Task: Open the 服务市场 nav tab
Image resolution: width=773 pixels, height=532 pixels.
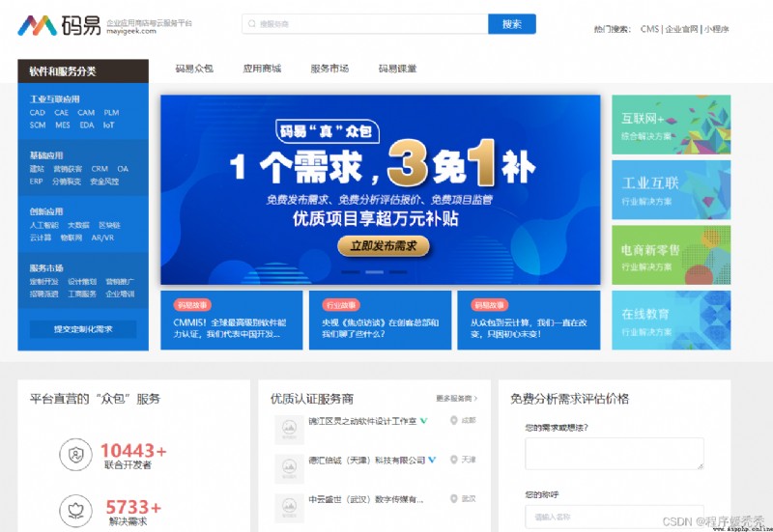Action: [x=329, y=69]
